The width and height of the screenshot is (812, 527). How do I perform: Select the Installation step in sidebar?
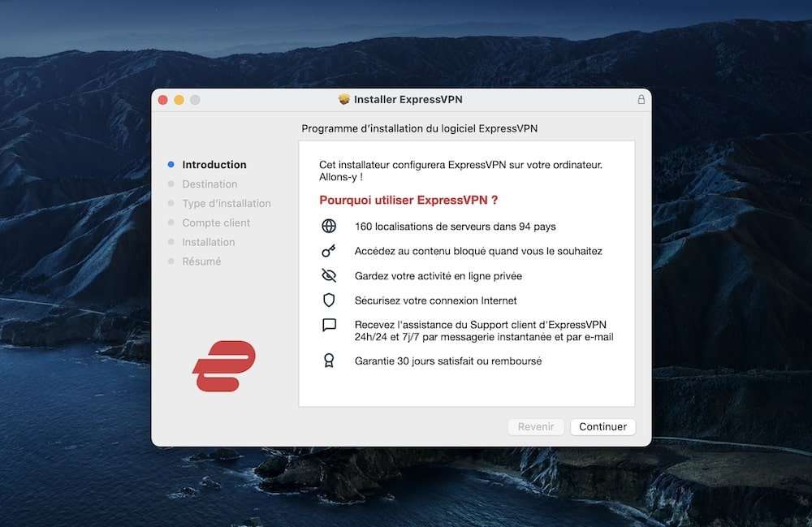click(x=208, y=242)
